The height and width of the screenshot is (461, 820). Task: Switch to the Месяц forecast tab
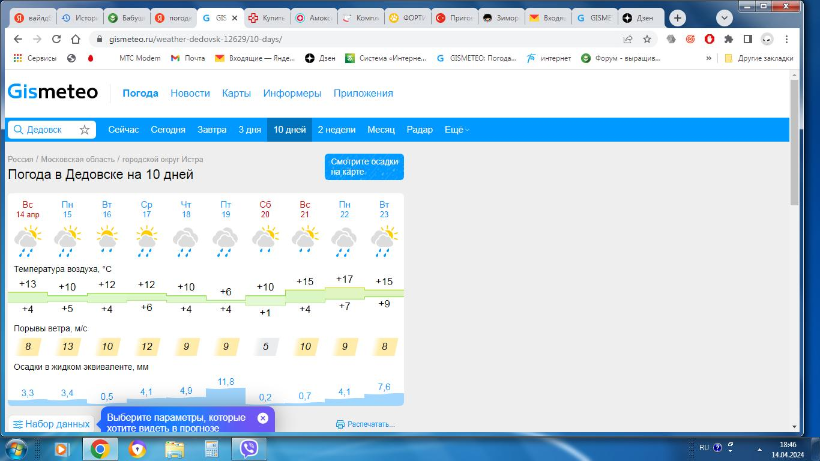click(381, 130)
